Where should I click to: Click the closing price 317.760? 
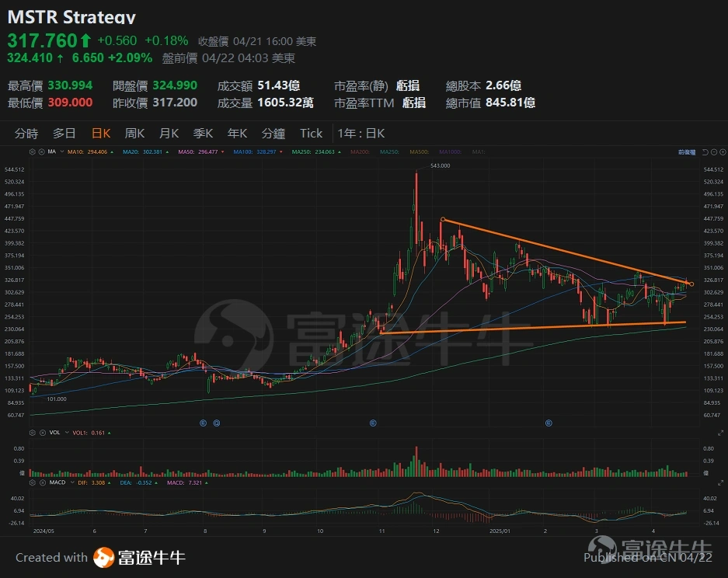42,41
